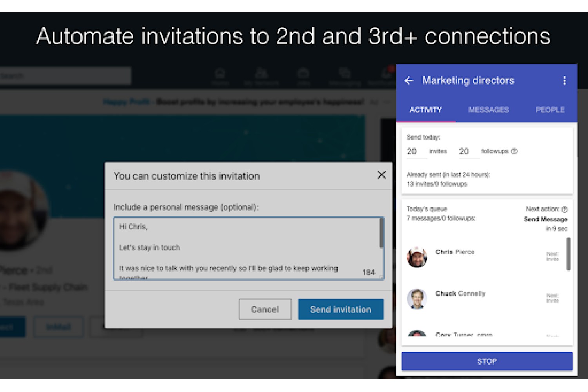
Task: Click 'Send Message' next action text
Action: [x=545, y=219]
